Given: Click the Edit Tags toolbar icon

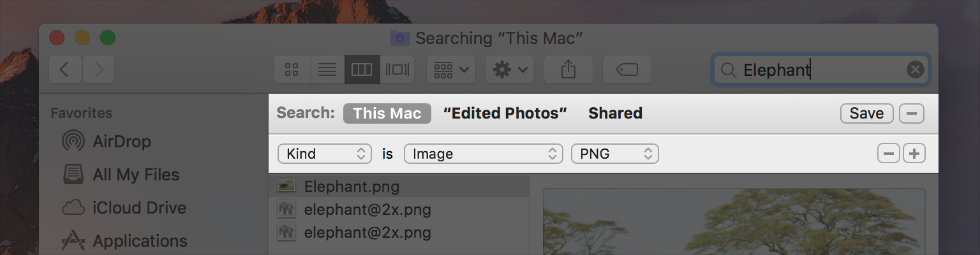Looking at the screenshot, I should [627, 69].
